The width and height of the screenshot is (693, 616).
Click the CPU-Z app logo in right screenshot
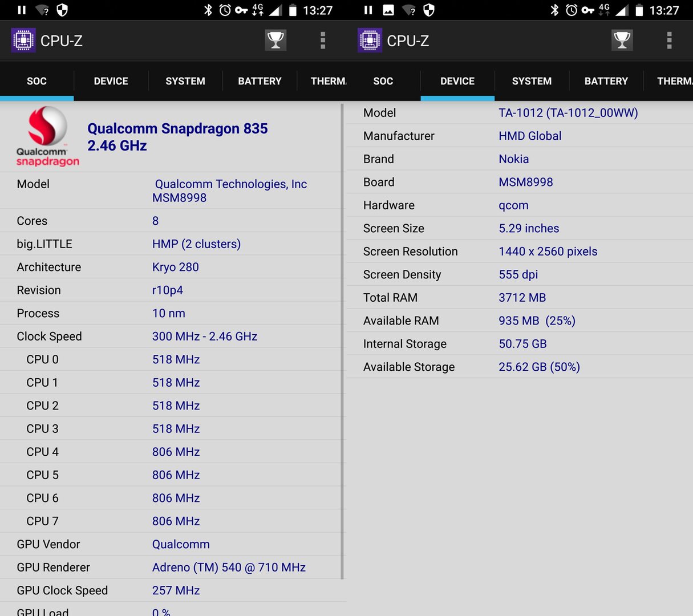coord(370,40)
